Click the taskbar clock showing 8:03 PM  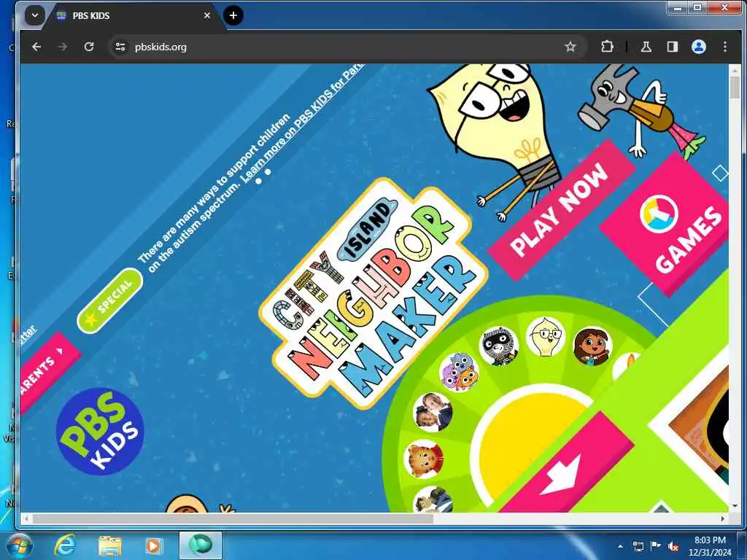710,546
